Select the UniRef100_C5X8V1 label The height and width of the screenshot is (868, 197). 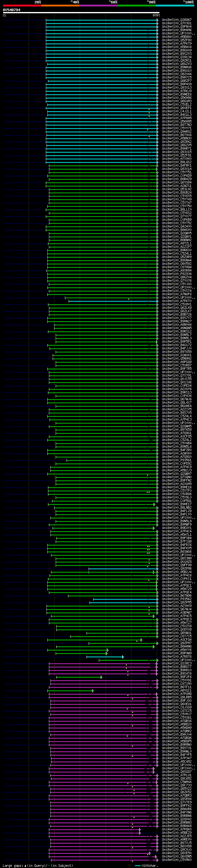point(177,304)
